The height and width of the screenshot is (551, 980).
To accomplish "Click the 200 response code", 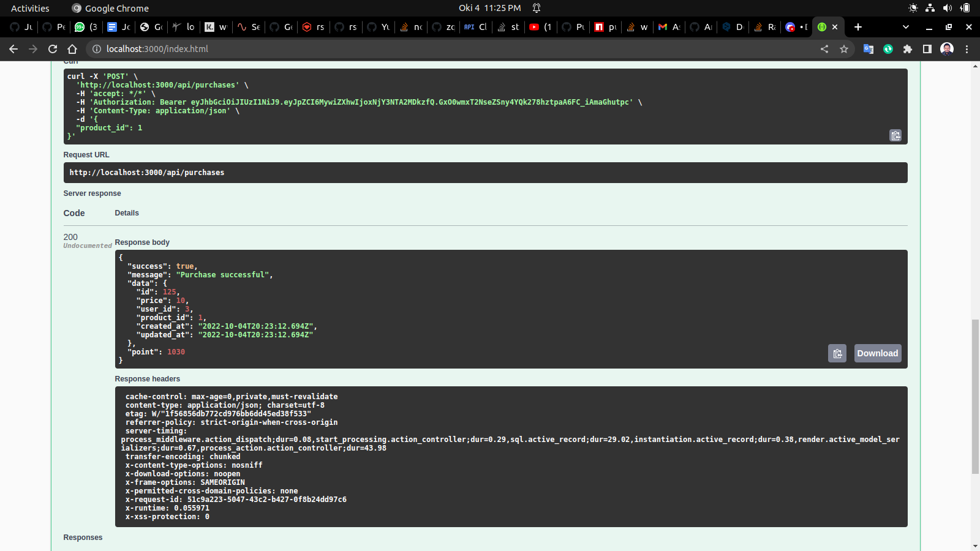I will click(x=70, y=237).
